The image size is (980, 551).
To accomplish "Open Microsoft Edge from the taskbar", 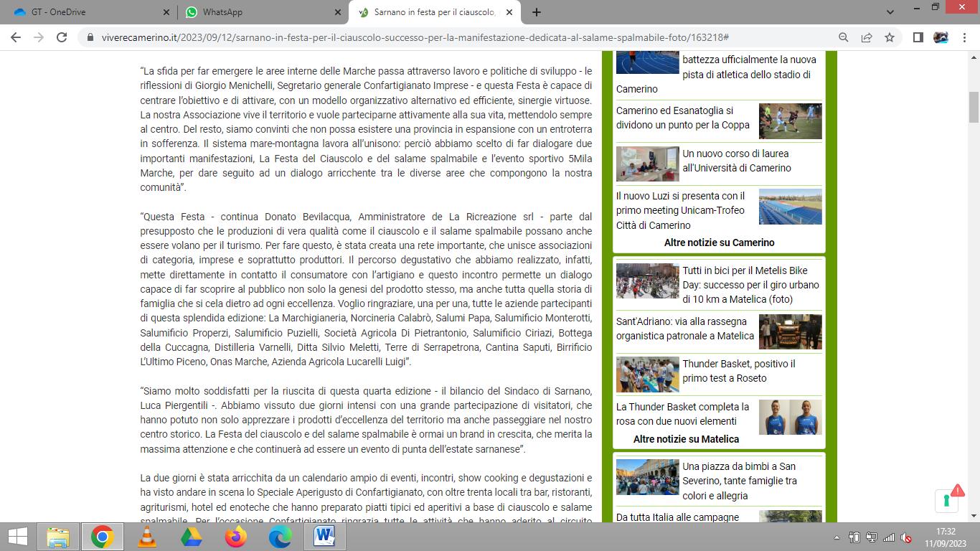I will click(x=280, y=537).
